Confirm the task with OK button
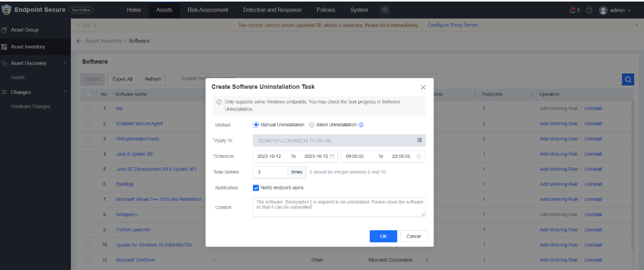644x270 pixels. [x=383, y=236]
